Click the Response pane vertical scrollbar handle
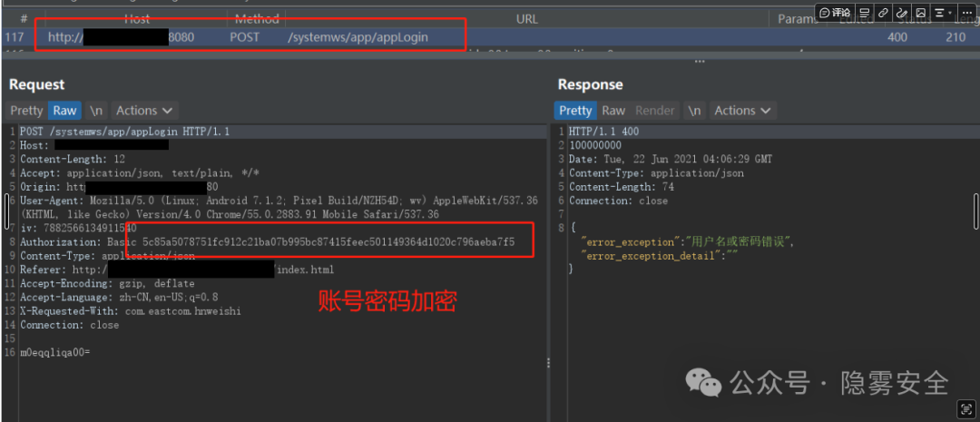Image resolution: width=980 pixels, height=422 pixels. [975, 211]
